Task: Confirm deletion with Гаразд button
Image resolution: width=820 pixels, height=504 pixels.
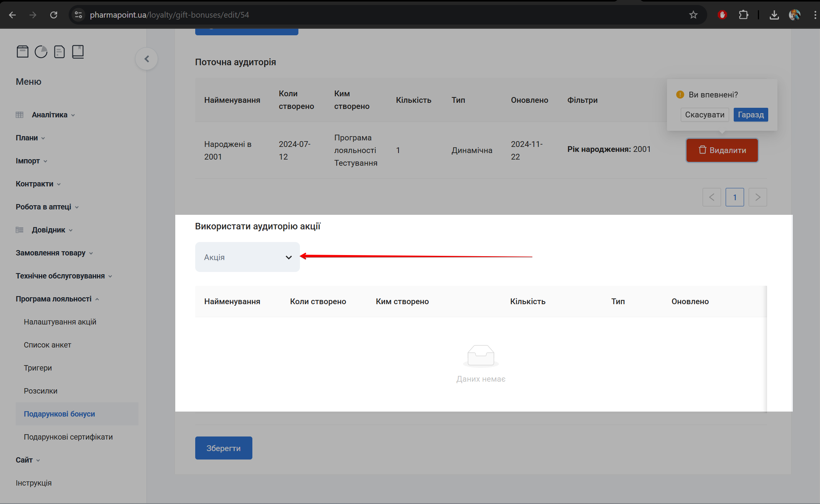Action: point(751,115)
